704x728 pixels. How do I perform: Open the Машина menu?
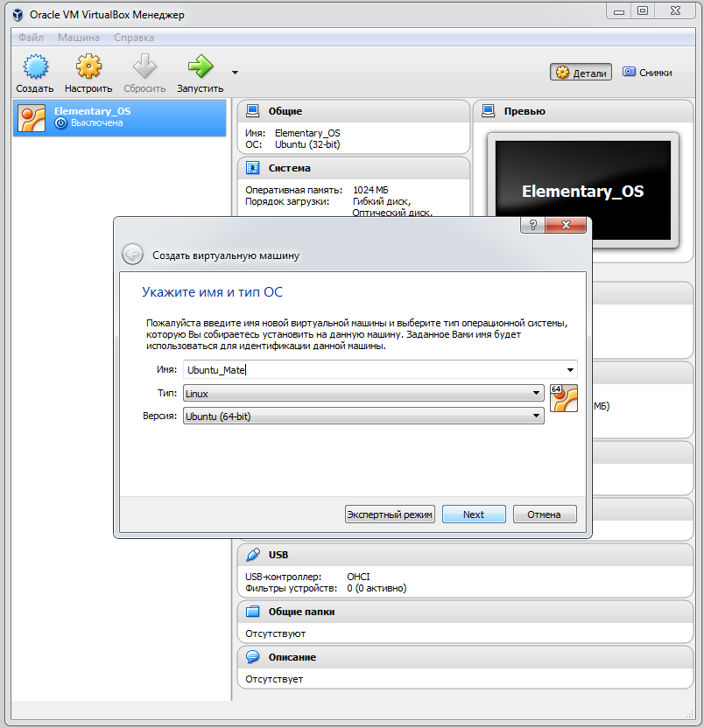[79, 38]
